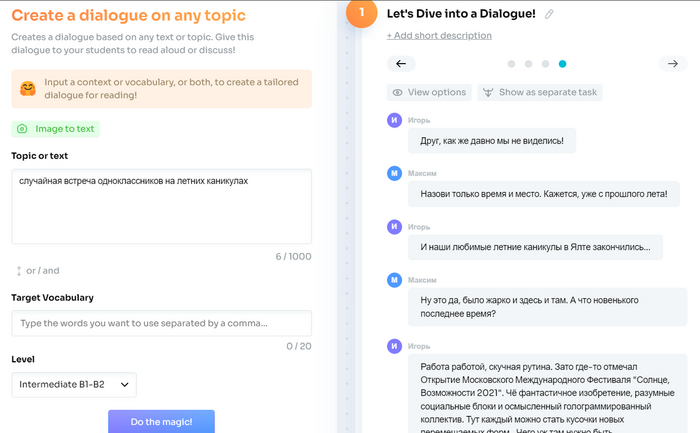The height and width of the screenshot is (433, 700).
Task: Go to previous dialogue with left arrow
Action: (x=400, y=64)
